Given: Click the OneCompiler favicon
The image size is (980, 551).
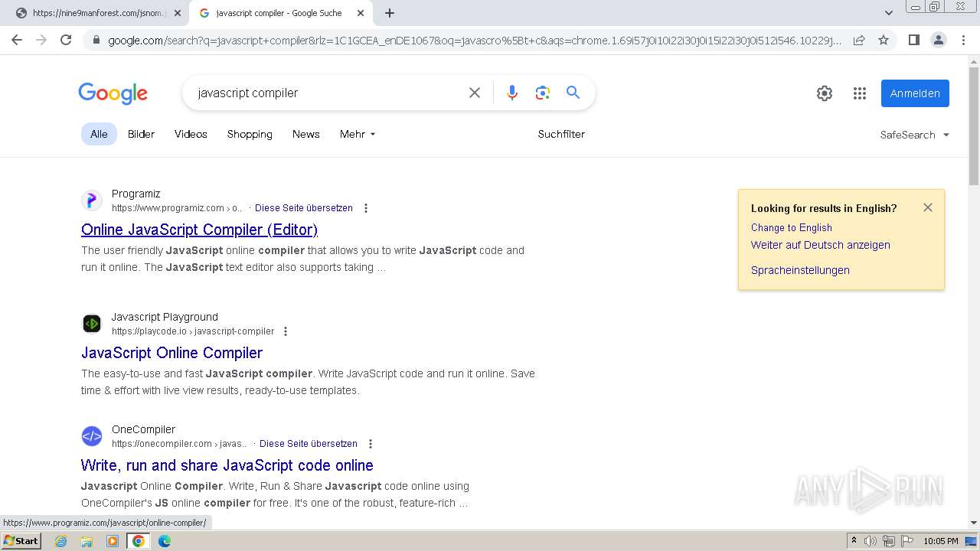Looking at the screenshot, I should (92, 436).
